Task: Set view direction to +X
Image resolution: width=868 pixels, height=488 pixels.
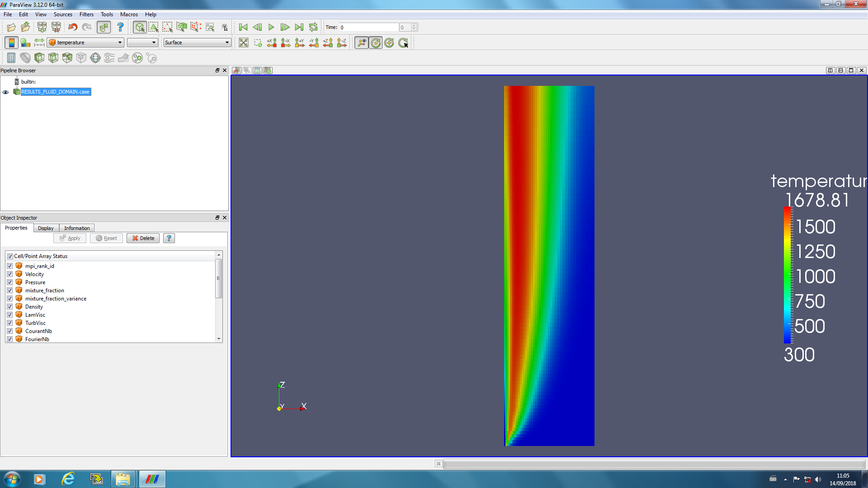Action: [x=272, y=42]
